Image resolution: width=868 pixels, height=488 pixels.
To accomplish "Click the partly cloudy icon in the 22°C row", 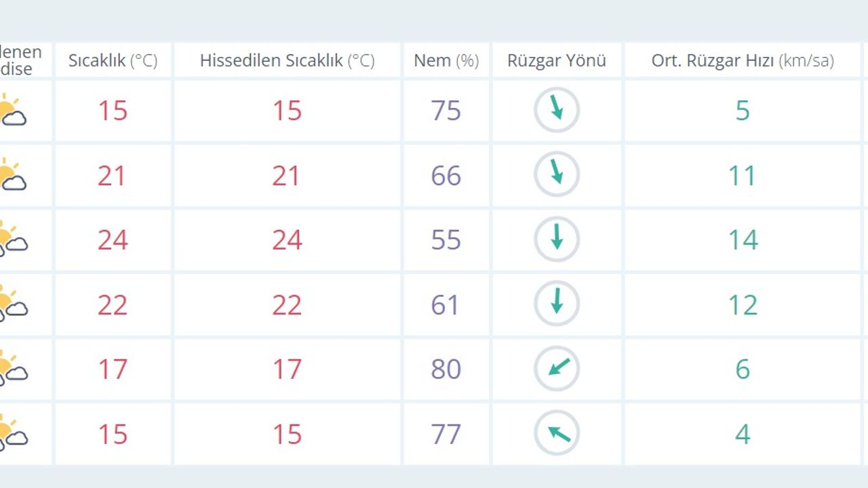I will point(12,304).
